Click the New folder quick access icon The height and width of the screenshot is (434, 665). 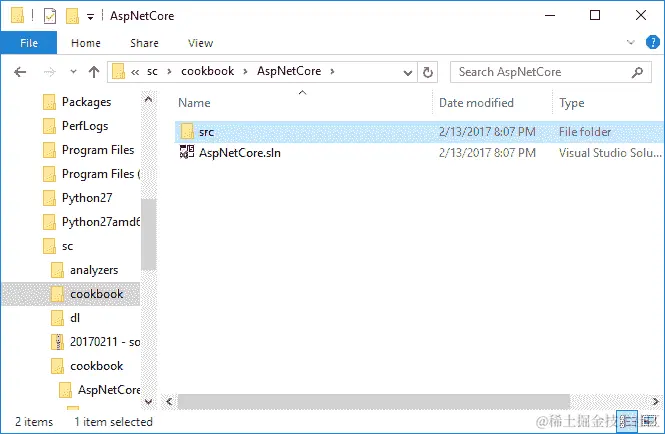pos(72,16)
